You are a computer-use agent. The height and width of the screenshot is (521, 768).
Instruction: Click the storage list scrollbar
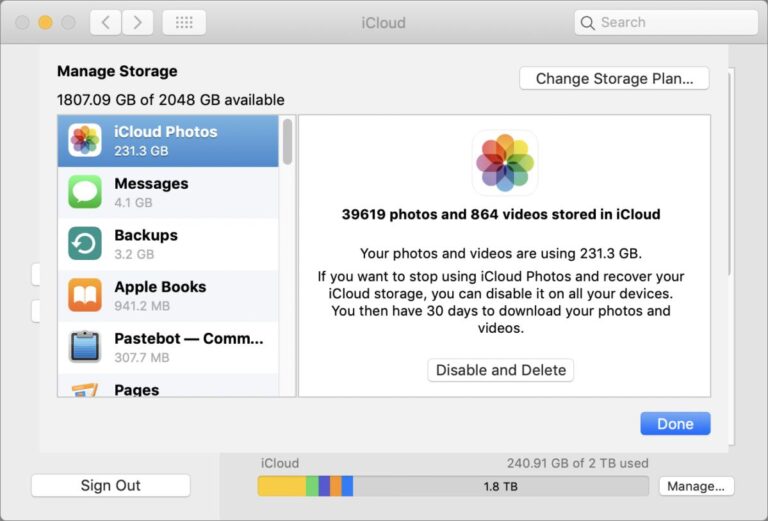[288, 142]
